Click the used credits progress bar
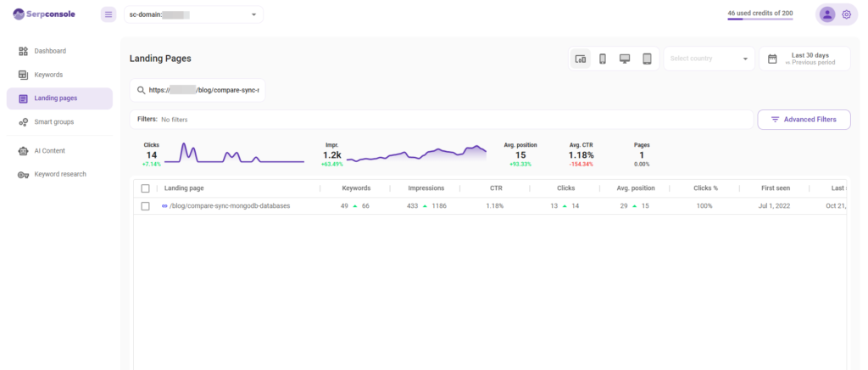The width and height of the screenshot is (868, 370). [760, 19]
